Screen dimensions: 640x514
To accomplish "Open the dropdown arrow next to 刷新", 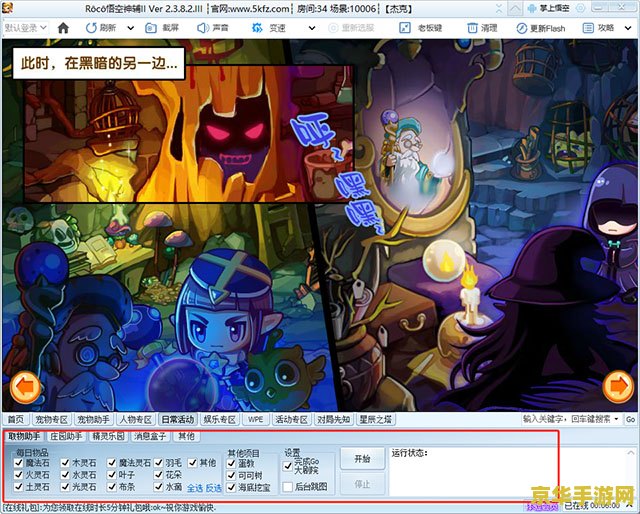I will 131,28.
